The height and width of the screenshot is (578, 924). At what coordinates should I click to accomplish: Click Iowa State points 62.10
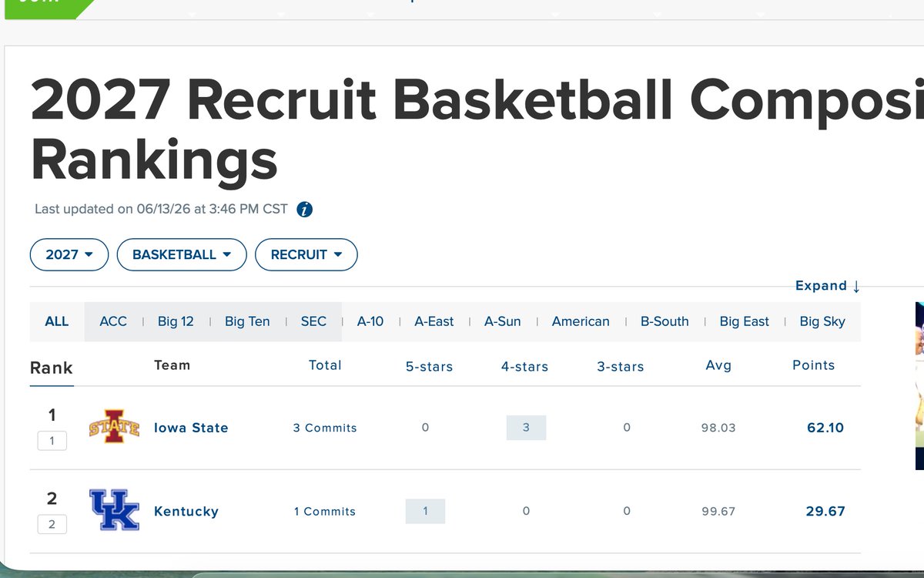[825, 428]
